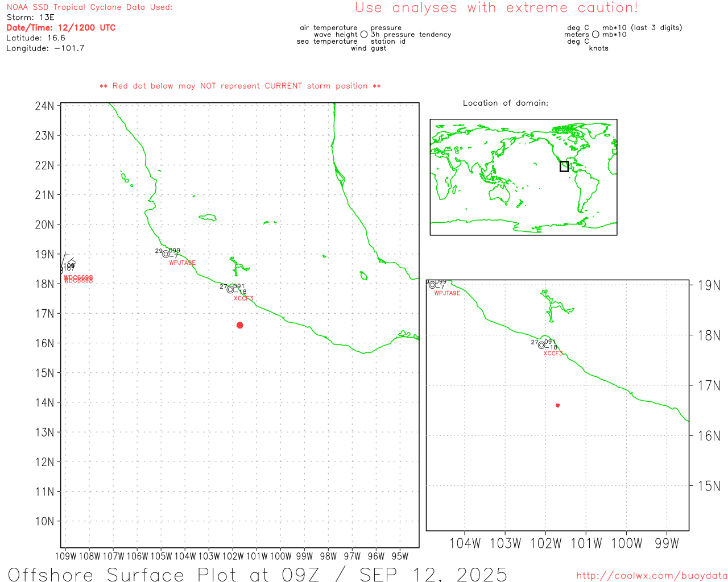
Task: Click the 10N latitude axis label
Action: (x=45, y=521)
